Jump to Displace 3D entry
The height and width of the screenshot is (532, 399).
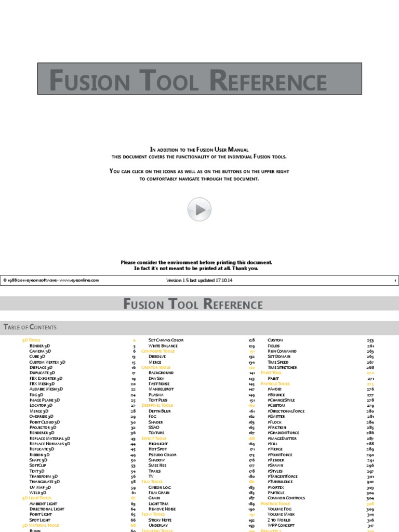tap(41, 367)
